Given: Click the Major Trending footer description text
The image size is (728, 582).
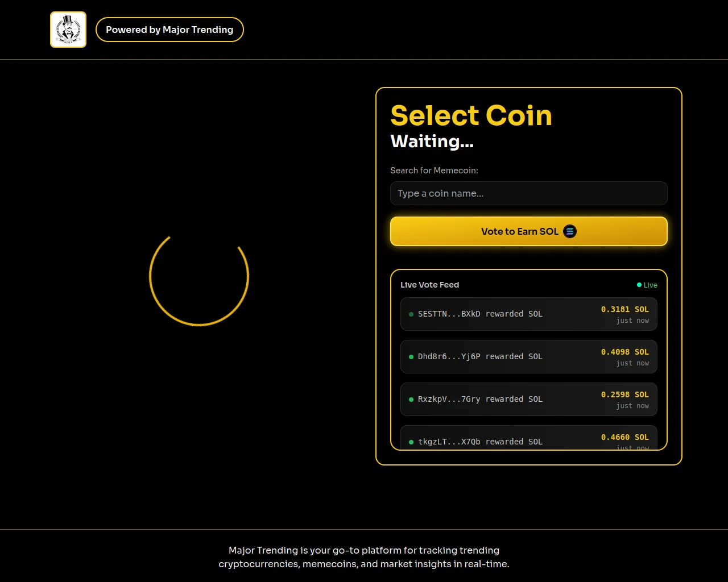Looking at the screenshot, I should point(364,557).
